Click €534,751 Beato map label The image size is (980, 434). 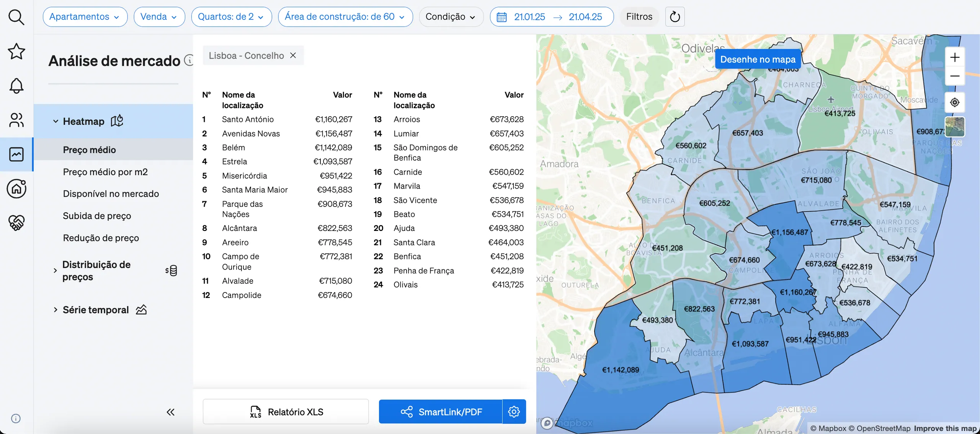click(x=902, y=258)
